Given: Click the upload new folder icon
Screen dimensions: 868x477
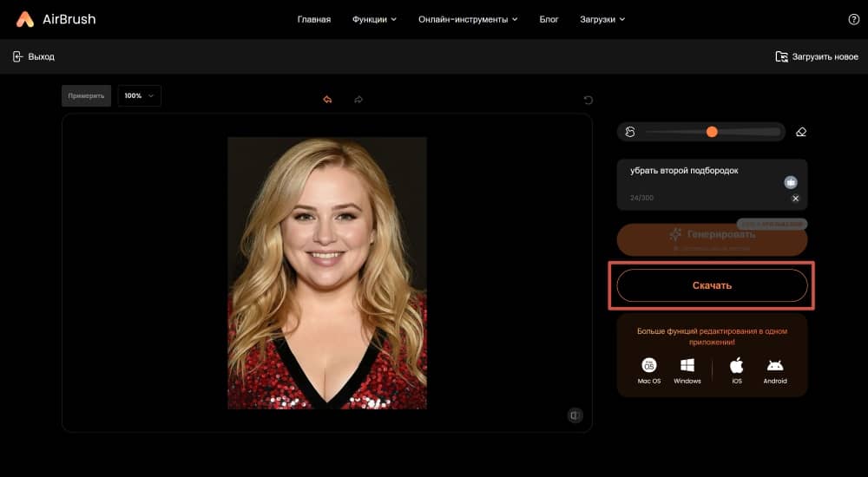Looking at the screenshot, I should pyautogui.click(x=781, y=56).
